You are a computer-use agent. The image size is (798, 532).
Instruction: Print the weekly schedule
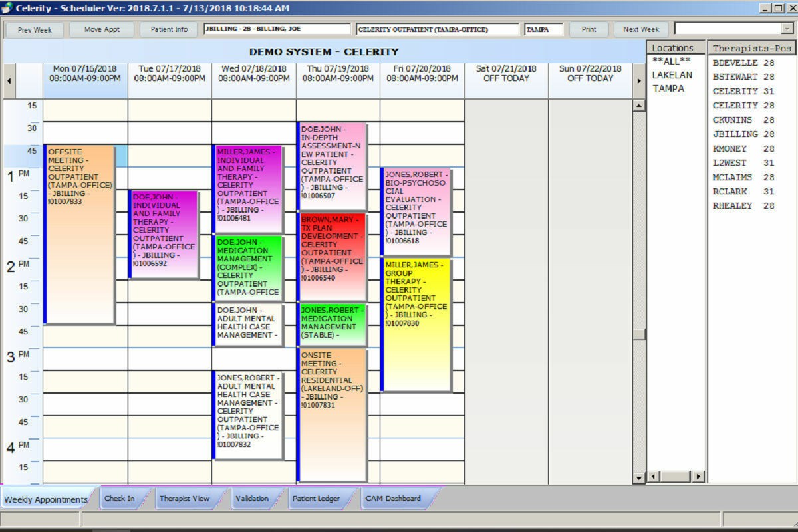pos(589,29)
